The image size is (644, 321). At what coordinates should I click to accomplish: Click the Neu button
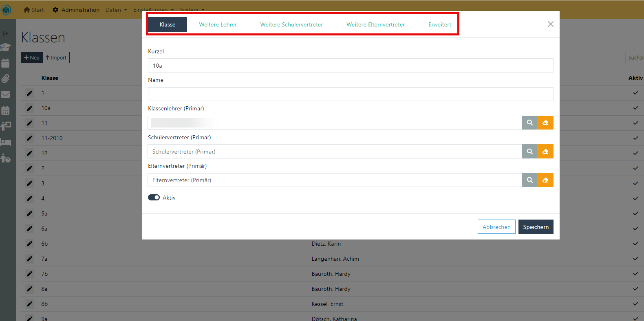pos(32,57)
